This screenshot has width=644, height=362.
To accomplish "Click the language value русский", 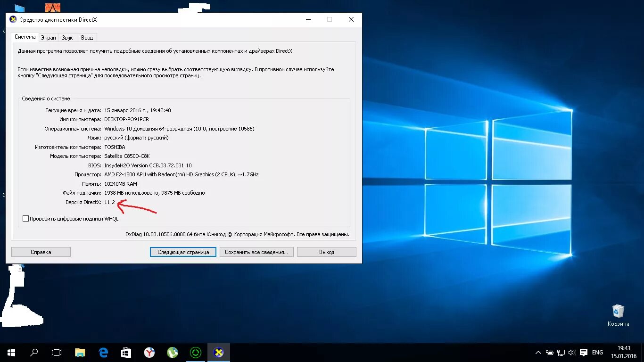I will pos(136,138).
